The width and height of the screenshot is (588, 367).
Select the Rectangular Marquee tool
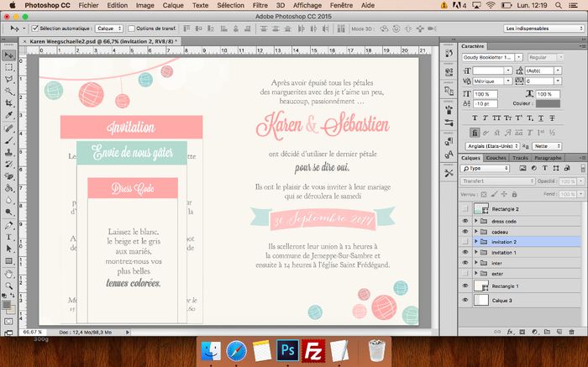8,67
